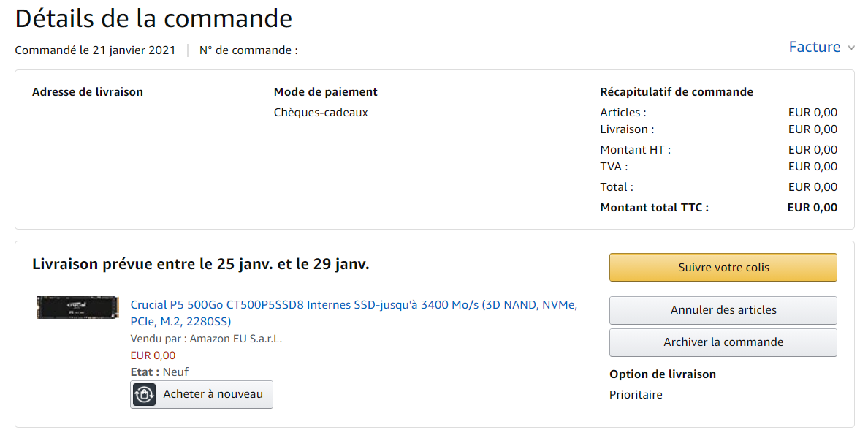868x441 pixels.
Task: Click the Chèques-cadeaux payment method text
Action: (321, 113)
